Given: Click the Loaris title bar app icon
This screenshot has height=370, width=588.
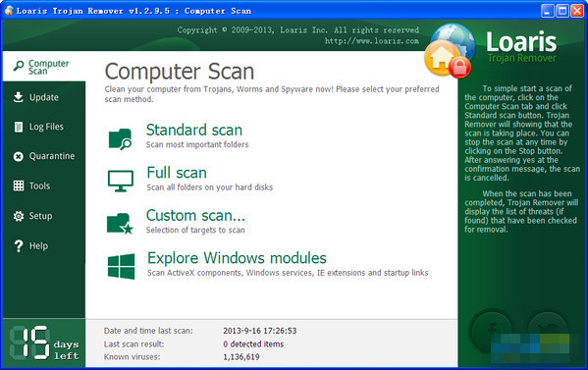Looking at the screenshot, I should pos(8,11).
